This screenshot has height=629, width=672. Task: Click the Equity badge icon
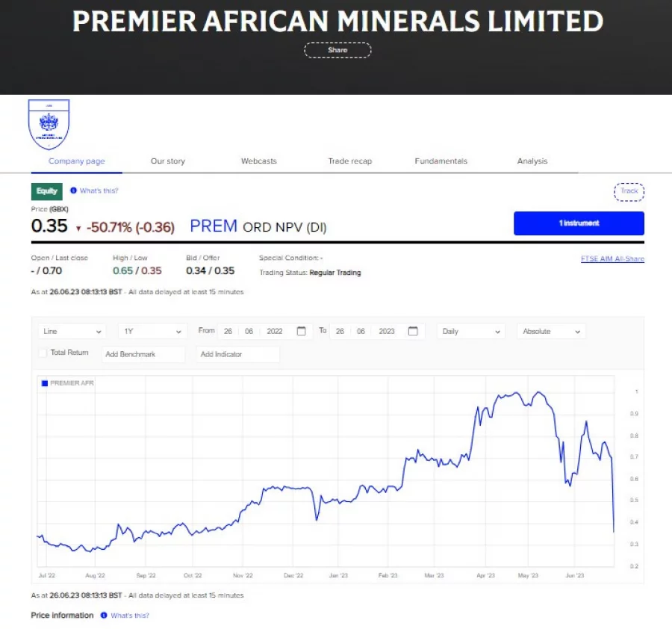coord(46,190)
